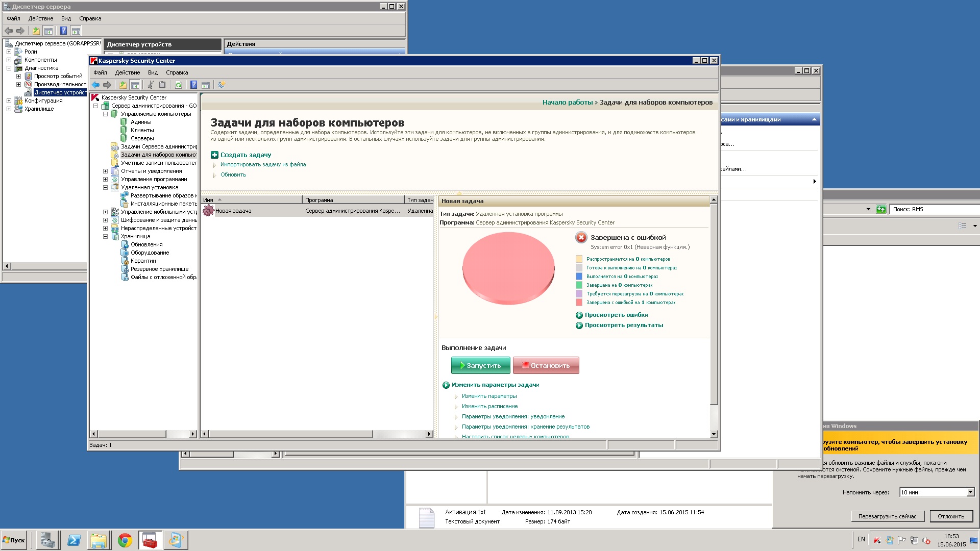
Task: Click the scissors cut icon in Kaspersky toolbar
Action: [151, 85]
